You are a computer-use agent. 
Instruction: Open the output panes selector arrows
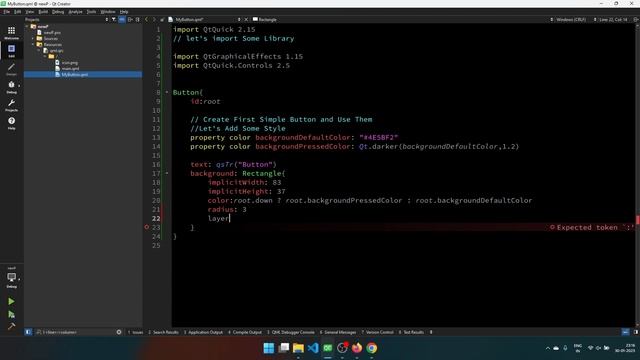(431, 332)
